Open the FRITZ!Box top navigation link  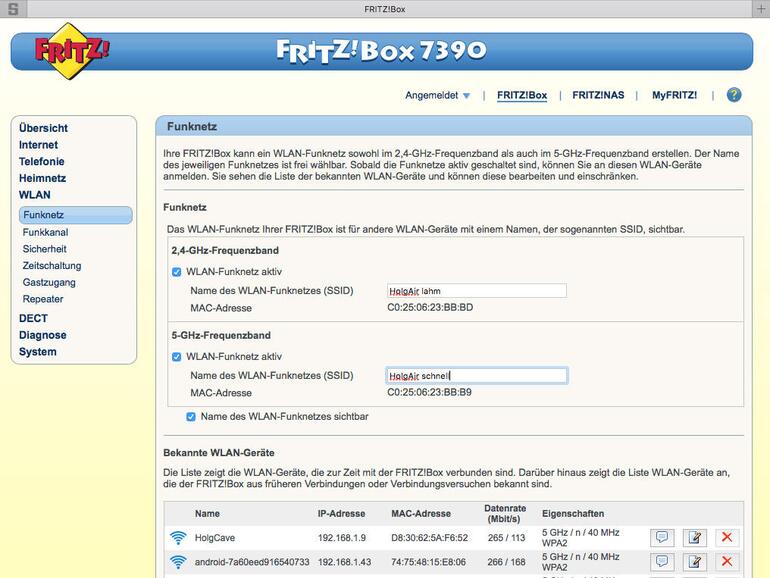tap(522, 95)
